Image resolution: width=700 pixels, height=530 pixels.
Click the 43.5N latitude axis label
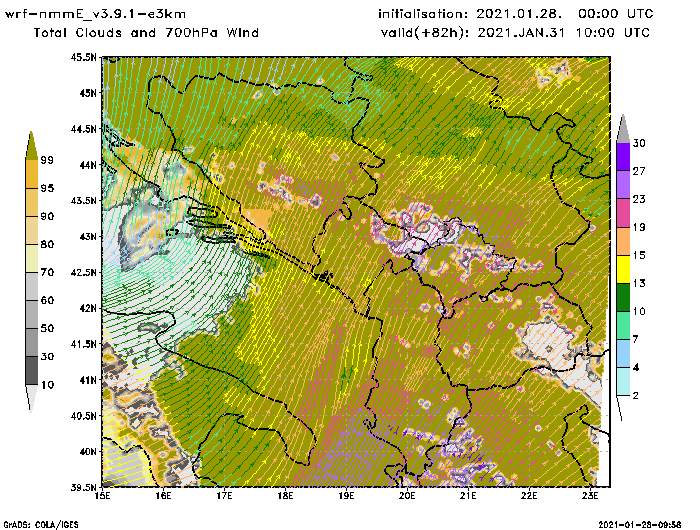[x=83, y=200]
